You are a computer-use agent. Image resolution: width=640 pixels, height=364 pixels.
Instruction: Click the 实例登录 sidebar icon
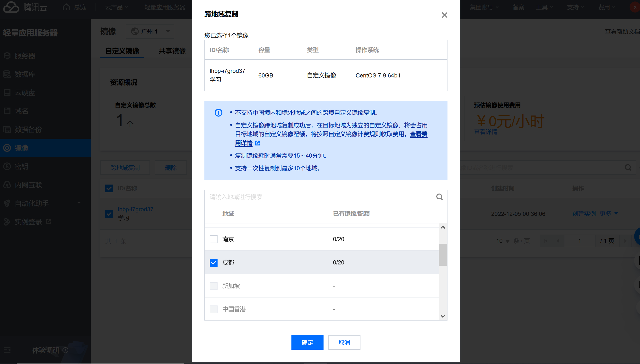(x=7, y=222)
